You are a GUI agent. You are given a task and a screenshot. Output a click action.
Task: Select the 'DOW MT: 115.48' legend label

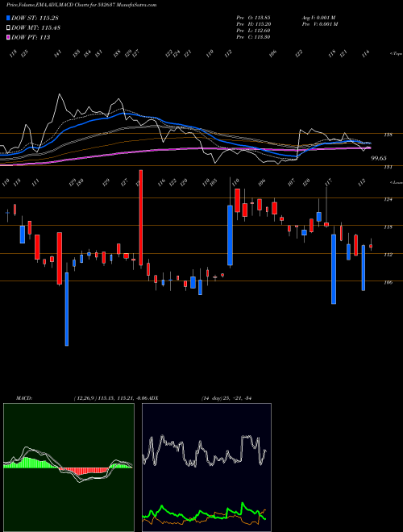click(35, 28)
